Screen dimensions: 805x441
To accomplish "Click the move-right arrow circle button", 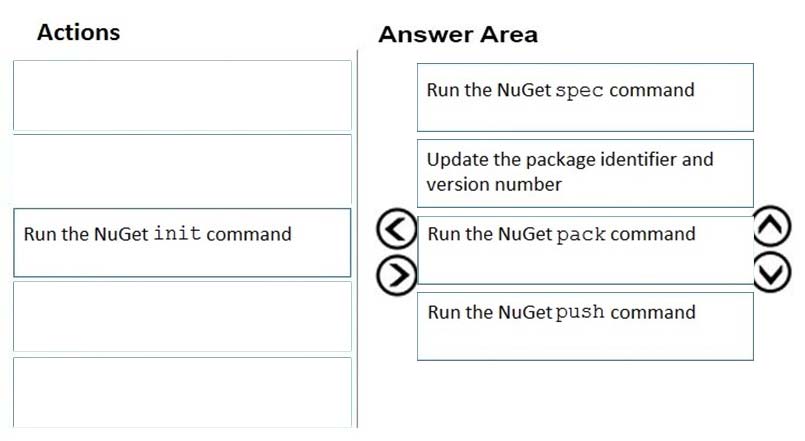I will tap(396, 275).
